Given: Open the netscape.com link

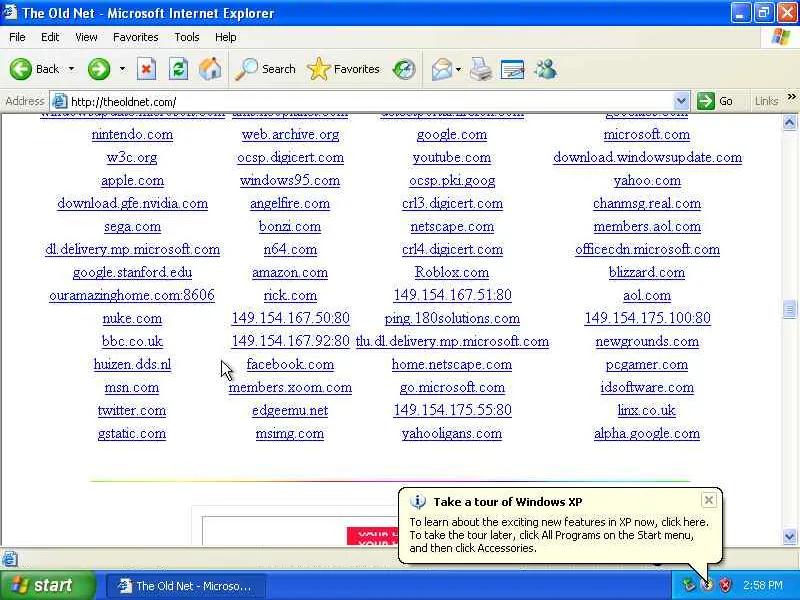Looking at the screenshot, I should coord(452,227).
